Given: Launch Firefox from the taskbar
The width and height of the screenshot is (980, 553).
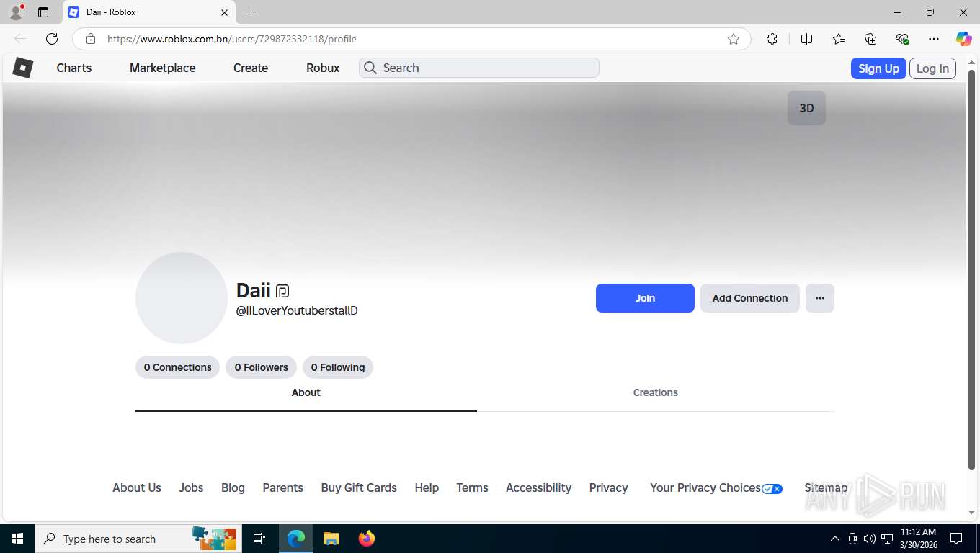Looking at the screenshot, I should click(367, 539).
